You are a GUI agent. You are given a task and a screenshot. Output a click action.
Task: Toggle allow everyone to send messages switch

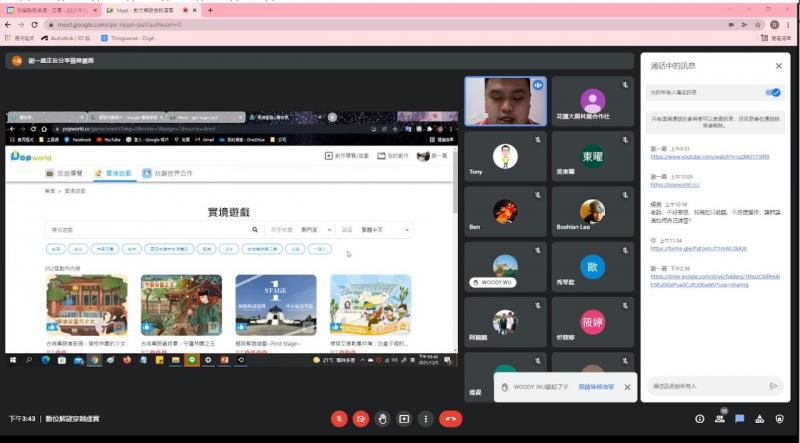(772, 92)
